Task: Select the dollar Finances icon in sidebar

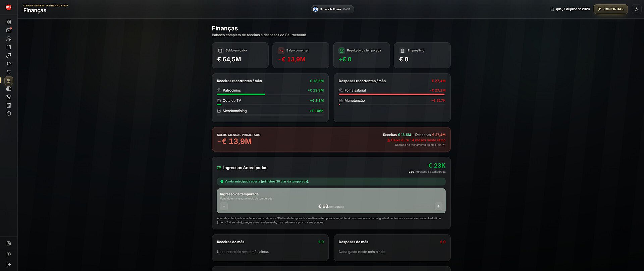Action: [9, 80]
